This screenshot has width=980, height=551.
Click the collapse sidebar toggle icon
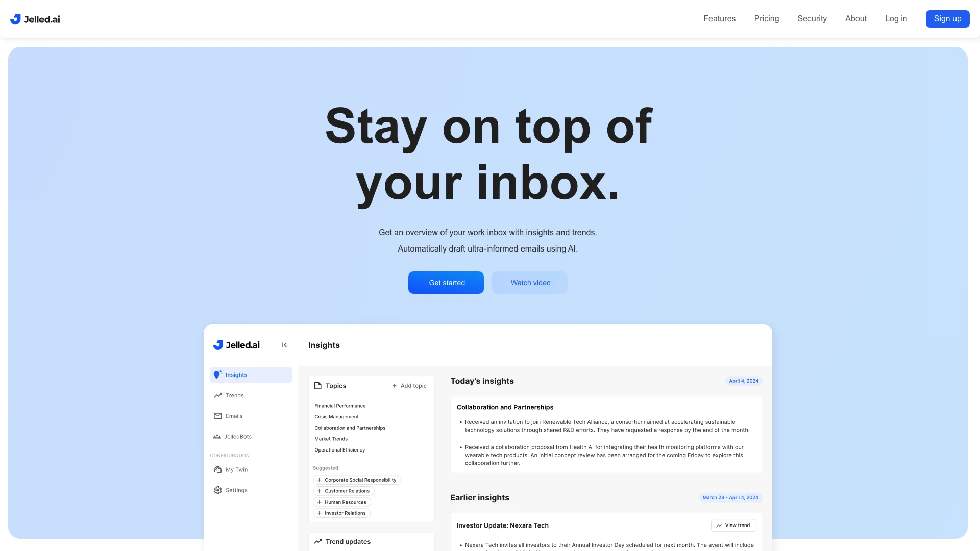point(284,345)
